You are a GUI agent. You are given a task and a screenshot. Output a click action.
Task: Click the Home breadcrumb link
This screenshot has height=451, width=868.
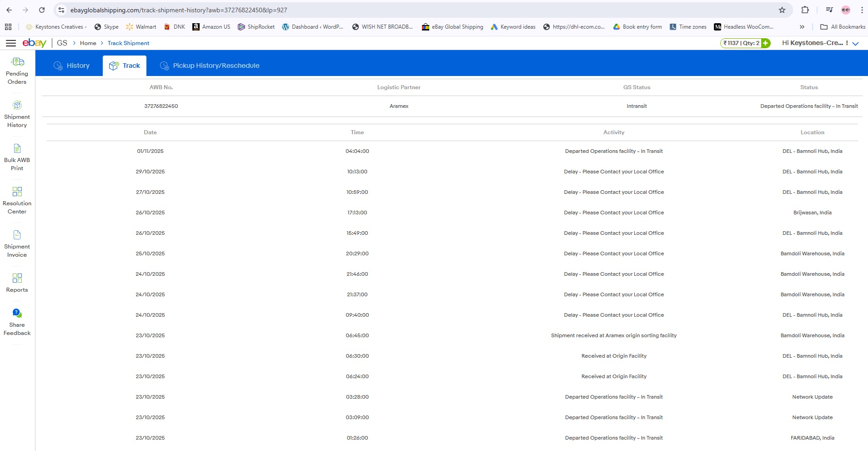[88, 43]
